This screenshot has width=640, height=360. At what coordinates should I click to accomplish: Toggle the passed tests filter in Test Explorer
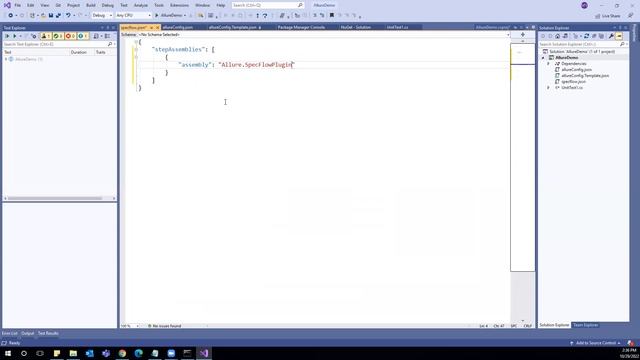coord(58,36)
